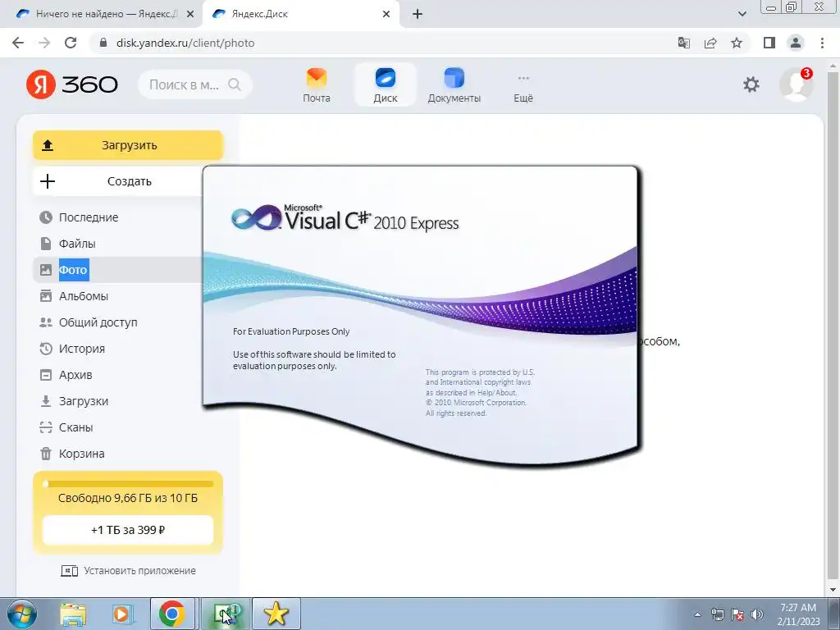Open Почта mail service icon
Image resolution: width=840 pixels, height=630 pixels.
(317, 85)
